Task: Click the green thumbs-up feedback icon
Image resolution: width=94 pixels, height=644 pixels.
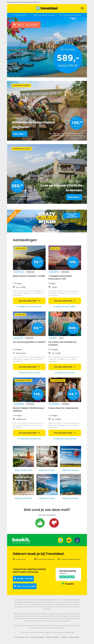Action: point(40,522)
